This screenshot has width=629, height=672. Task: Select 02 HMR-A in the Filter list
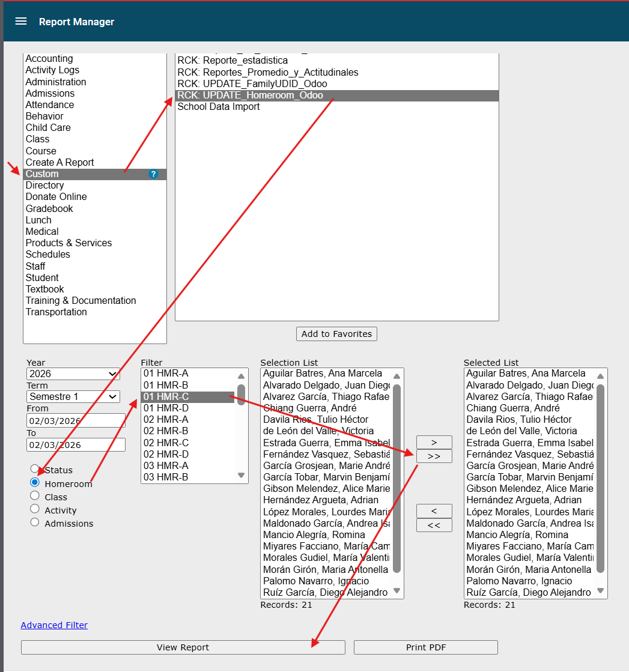coord(166,420)
